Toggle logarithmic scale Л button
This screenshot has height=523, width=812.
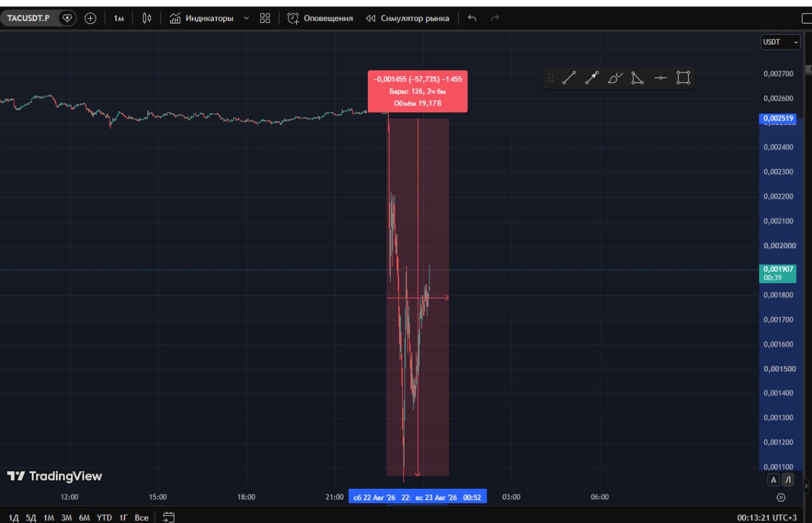click(788, 480)
